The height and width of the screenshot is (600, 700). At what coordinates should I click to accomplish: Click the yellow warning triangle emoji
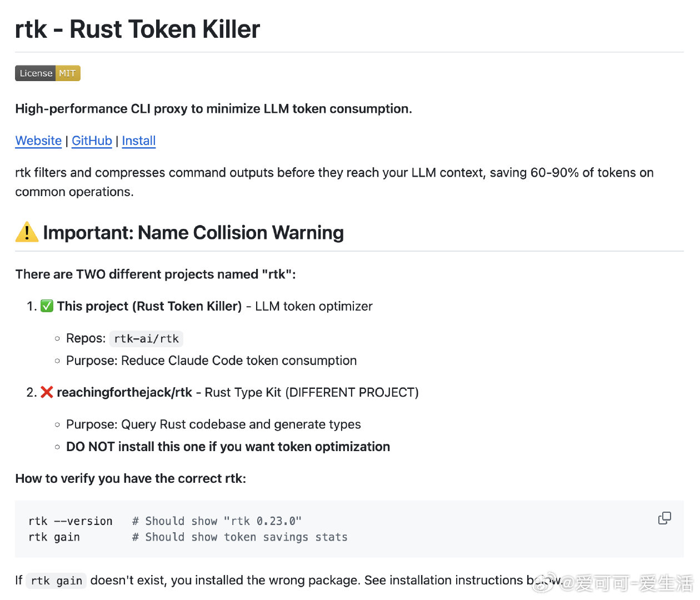[x=27, y=232]
